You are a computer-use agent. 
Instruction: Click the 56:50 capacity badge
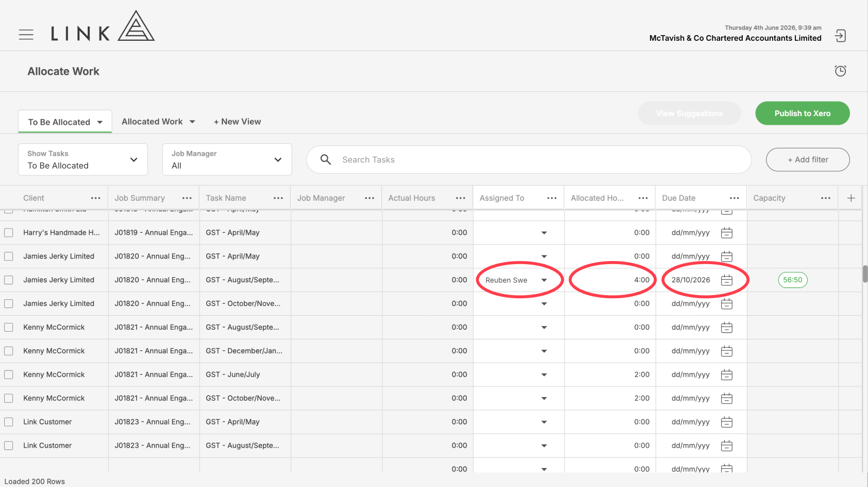pos(792,280)
